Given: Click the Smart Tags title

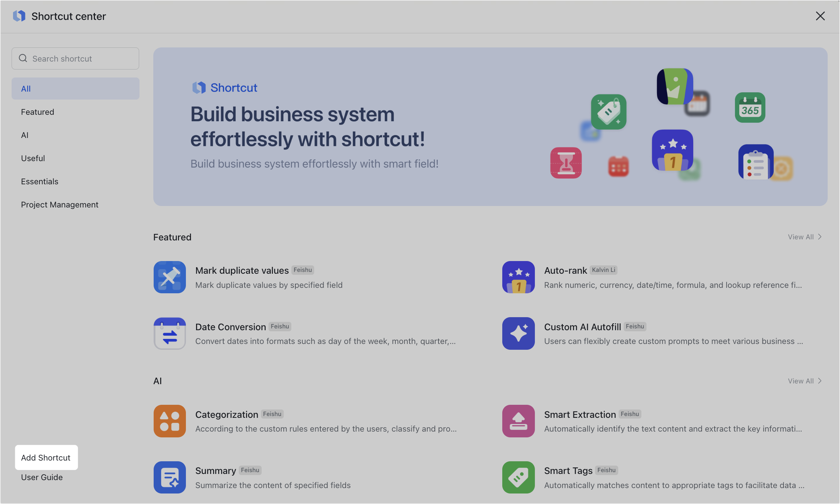Looking at the screenshot, I should (568, 470).
